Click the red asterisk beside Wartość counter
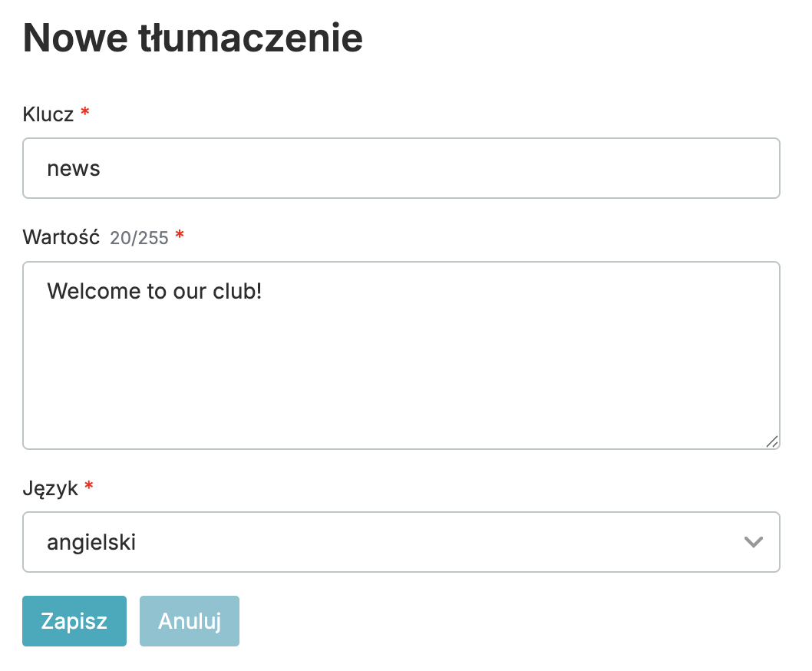812x671 pixels. [180, 236]
